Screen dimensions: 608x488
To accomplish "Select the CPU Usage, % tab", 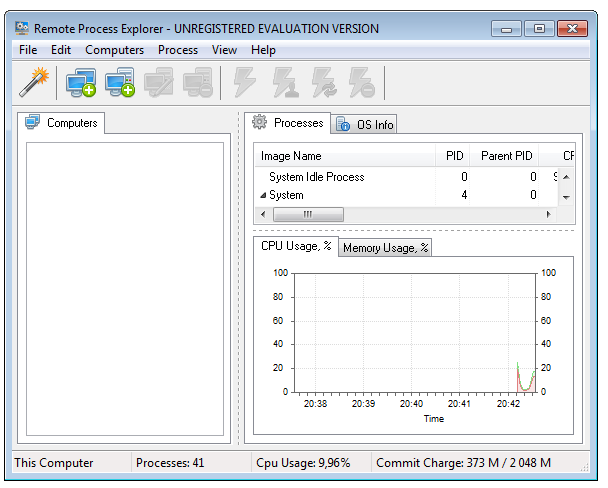I will click(x=296, y=246).
